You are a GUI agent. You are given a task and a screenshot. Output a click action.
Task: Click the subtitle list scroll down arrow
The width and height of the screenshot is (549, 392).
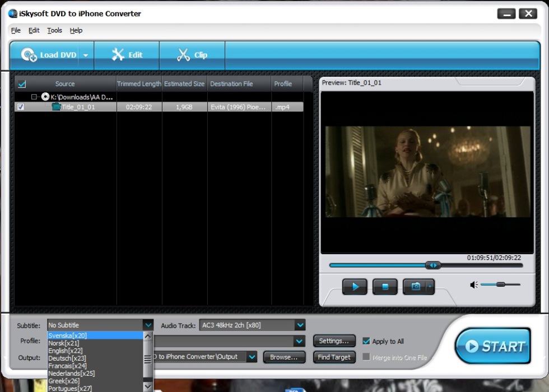(148, 387)
